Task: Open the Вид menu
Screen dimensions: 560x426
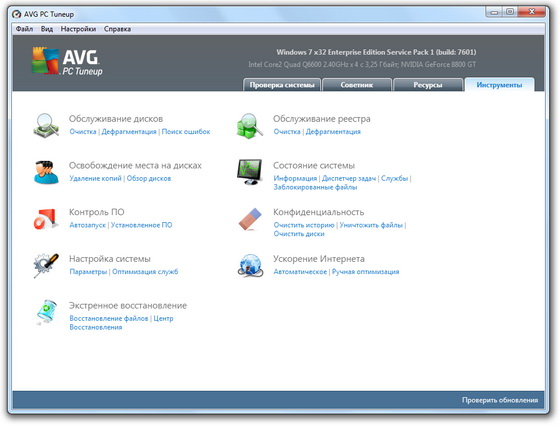Action: pyautogui.click(x=47, y=29)
